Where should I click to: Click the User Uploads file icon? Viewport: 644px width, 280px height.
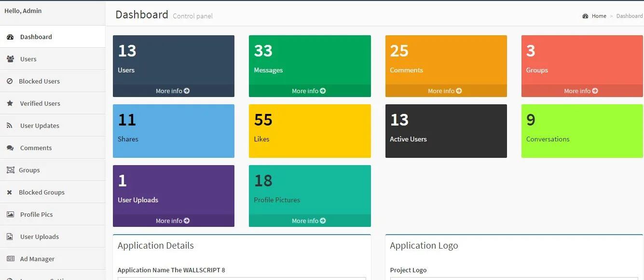(x=11, y=237)
